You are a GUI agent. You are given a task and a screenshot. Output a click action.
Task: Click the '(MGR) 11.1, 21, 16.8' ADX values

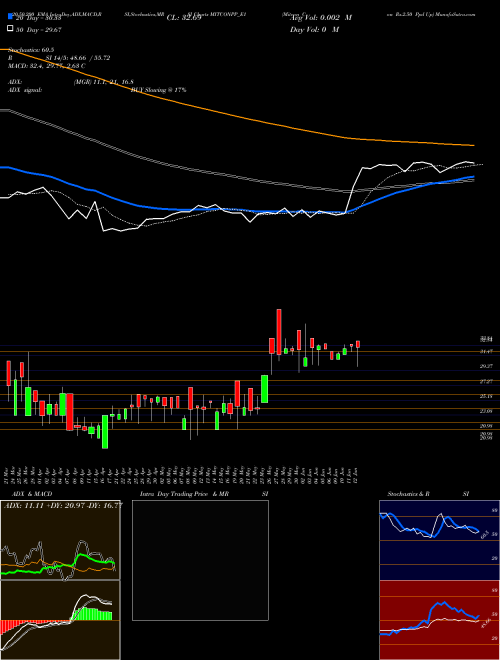pyautogui.click(x=104, y=82)
